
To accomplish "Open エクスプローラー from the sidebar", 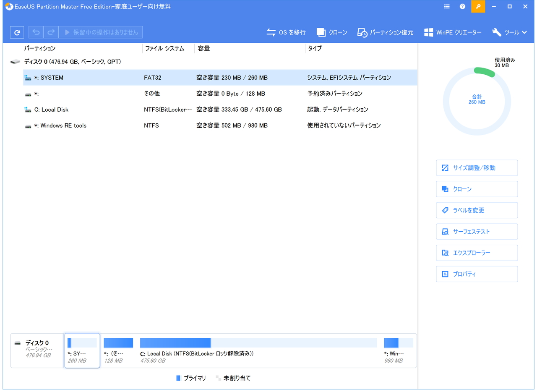I will [x=477, y=253].
